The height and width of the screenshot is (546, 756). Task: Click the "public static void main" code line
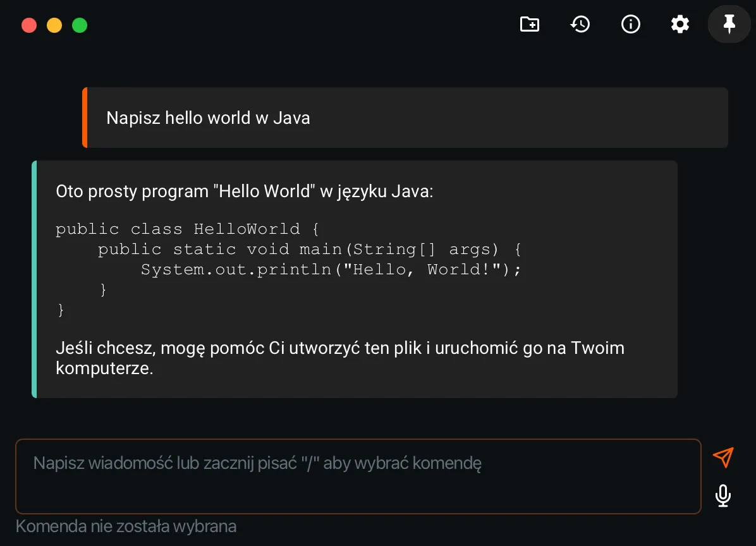pos(309,249)
